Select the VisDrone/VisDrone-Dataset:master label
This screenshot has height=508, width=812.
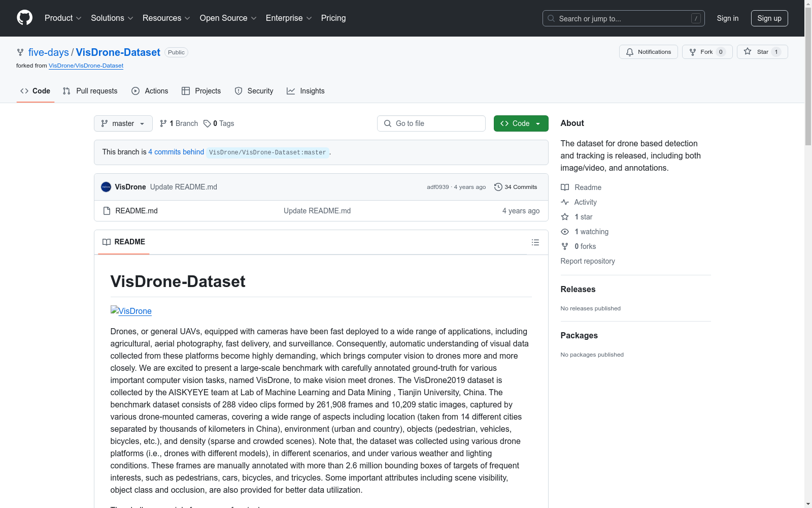[268, 152]
